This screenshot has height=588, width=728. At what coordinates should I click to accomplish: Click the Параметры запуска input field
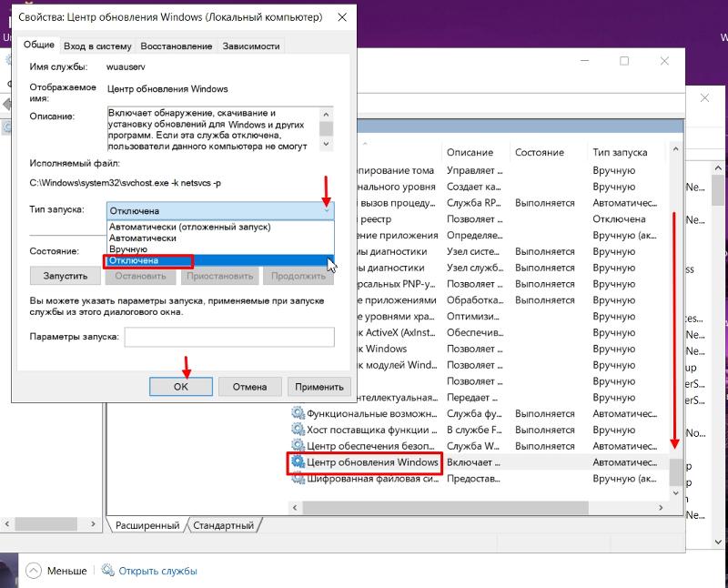pos(229,337)
